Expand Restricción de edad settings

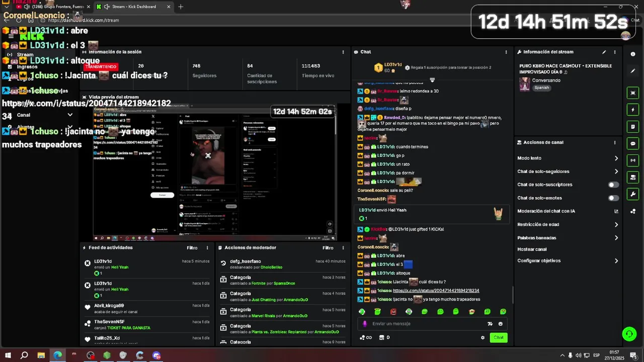click(x=616, y=225)
